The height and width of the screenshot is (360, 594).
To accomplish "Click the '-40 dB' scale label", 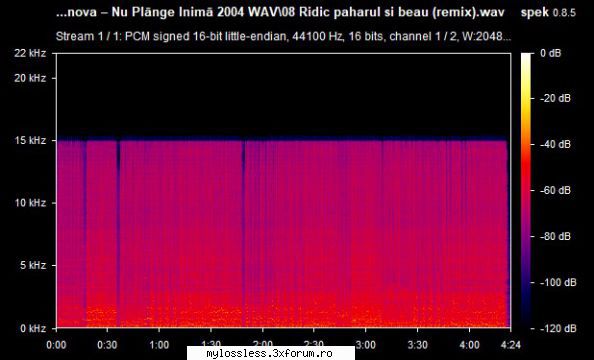I will [x=555, y=144].
